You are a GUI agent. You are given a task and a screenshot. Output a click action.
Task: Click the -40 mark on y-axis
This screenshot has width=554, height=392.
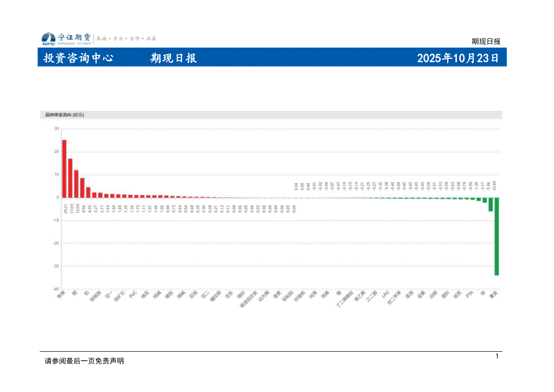click(x=55, y=289)
